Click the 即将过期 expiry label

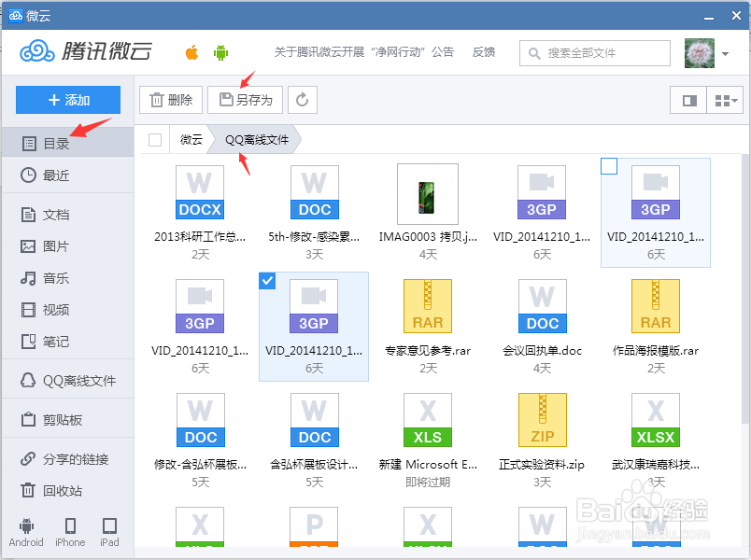point(428,482)
